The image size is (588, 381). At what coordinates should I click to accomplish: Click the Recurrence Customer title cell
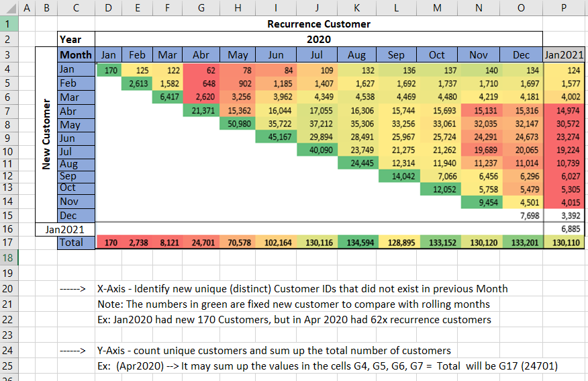319,24
